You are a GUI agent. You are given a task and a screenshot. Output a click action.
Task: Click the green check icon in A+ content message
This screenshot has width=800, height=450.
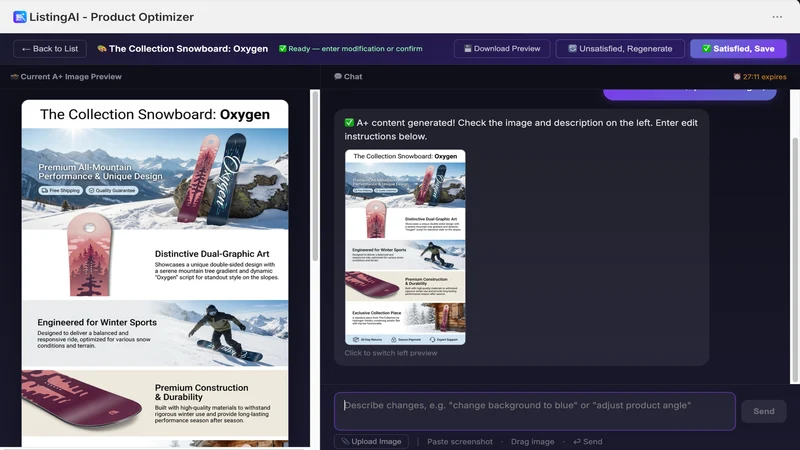coord(349,122)
